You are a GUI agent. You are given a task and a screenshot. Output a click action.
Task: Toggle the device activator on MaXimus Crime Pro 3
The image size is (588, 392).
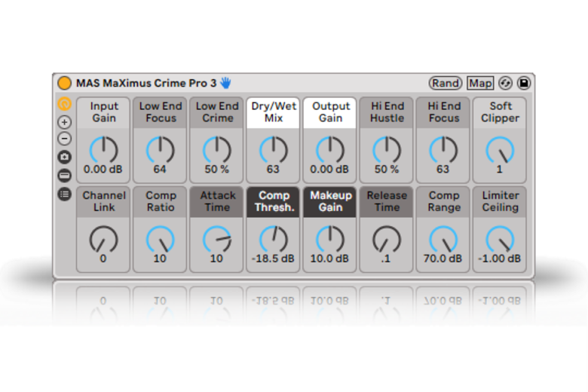[65, 83]
